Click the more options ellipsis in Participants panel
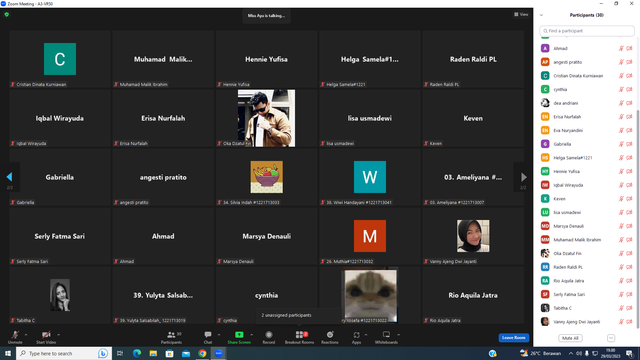Viewport: 640px width, 360px height. 611,338
